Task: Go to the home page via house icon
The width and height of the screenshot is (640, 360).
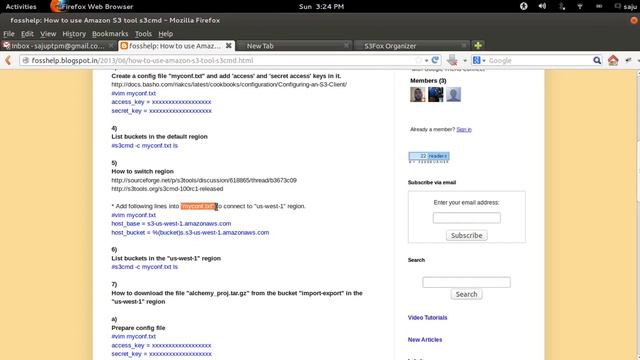Action: (613, 60)
